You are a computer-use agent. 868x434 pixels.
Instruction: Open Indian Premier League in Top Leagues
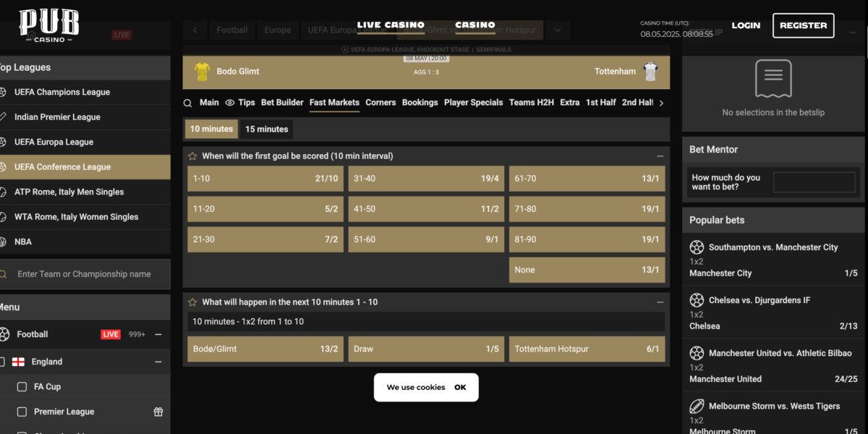coord(85,117)
